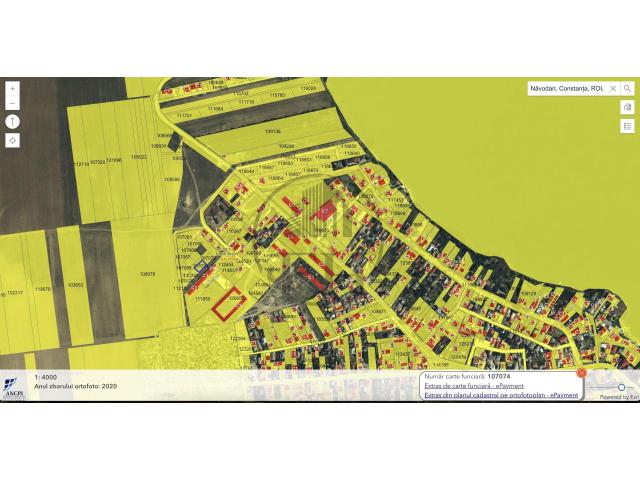The height and width of the screenshot is (480, 640).
Task: Open the Powered by Esri attribution
Action: coord(619,397)
